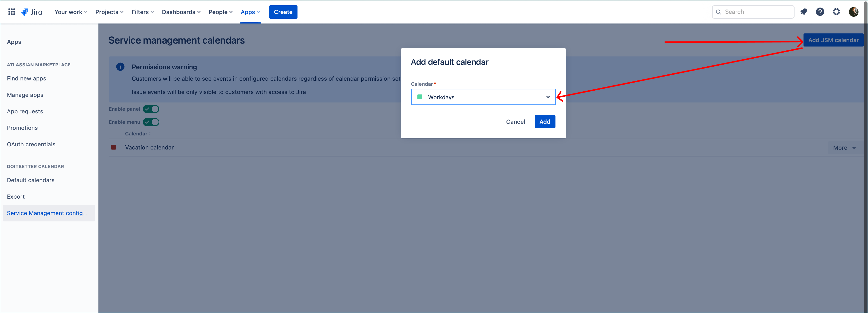Expand the Projects menu
The image size is (868, 313).
[109, 12]
